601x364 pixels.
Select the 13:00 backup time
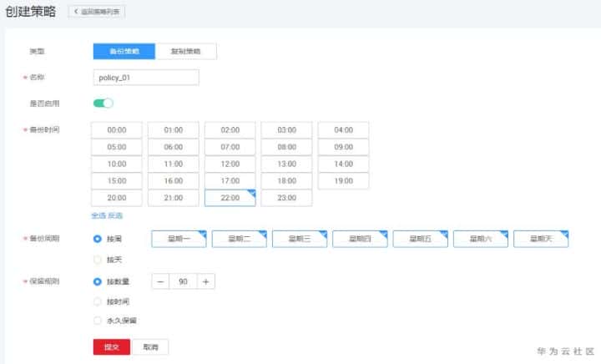(286, 164)
